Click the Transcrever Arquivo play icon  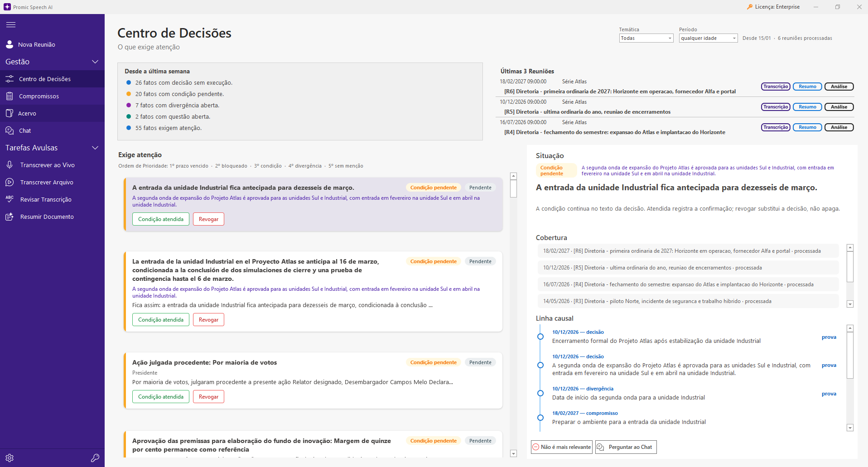(x=10, y=182)
